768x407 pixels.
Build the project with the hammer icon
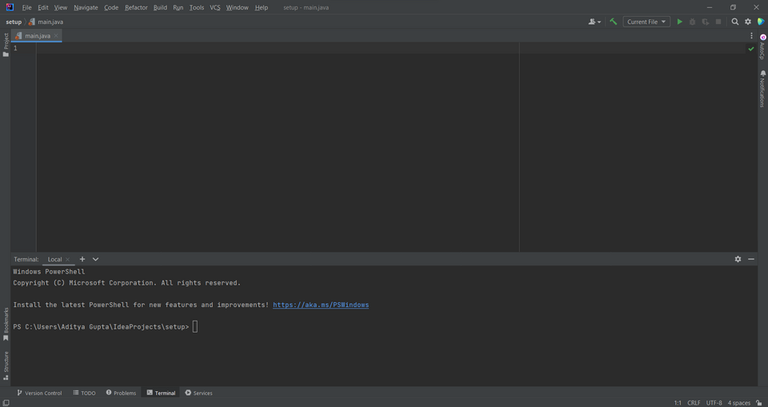[x=613, y=21]
